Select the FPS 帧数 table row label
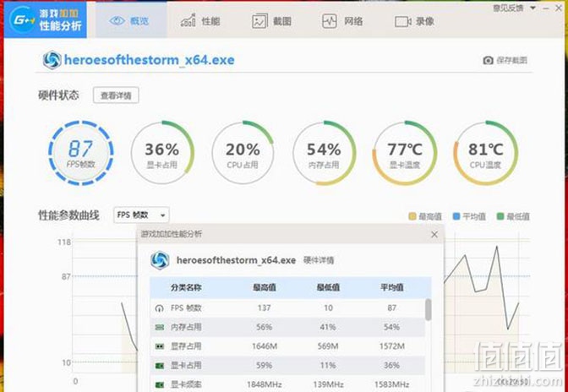The height and width of the screenshot is (392, 568). [186, 308]
